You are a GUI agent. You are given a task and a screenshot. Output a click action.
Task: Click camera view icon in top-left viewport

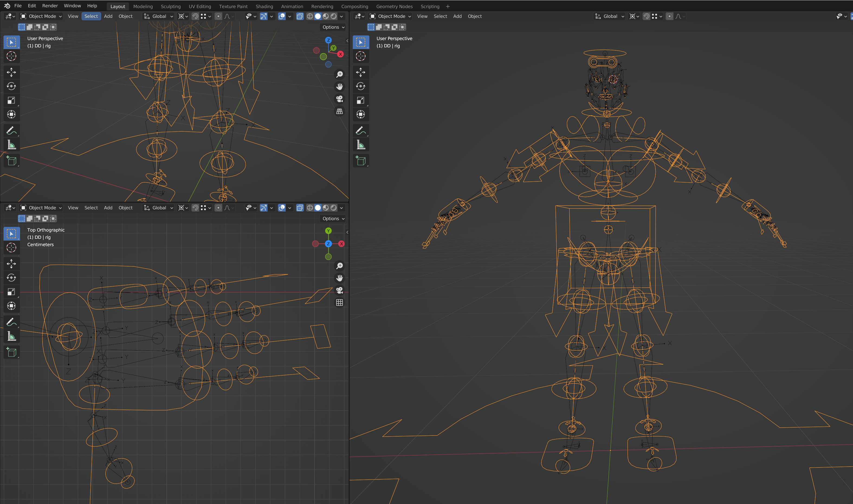pos(339,99)
